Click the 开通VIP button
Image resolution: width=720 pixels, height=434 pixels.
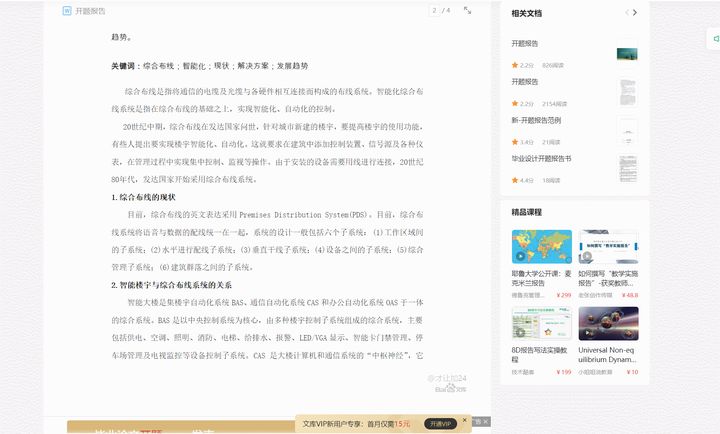440,424
